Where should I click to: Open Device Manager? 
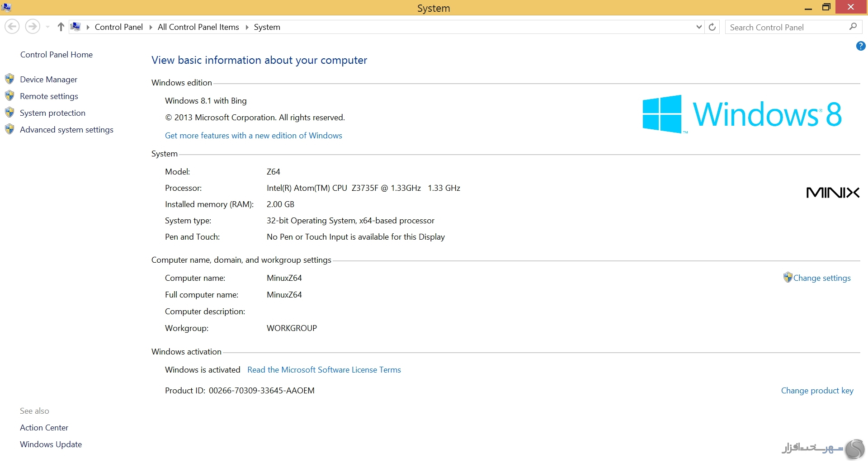click(x=48, y=80)
